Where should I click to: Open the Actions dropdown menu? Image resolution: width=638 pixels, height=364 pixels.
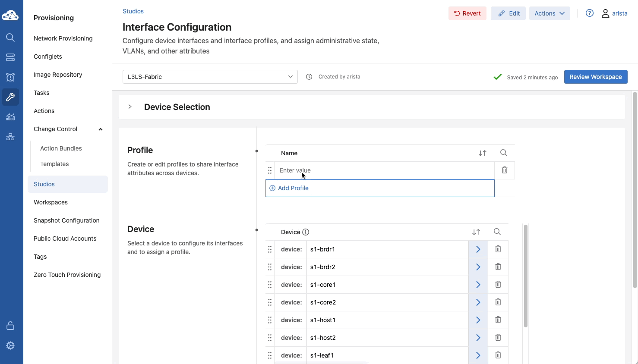(549, 13)
